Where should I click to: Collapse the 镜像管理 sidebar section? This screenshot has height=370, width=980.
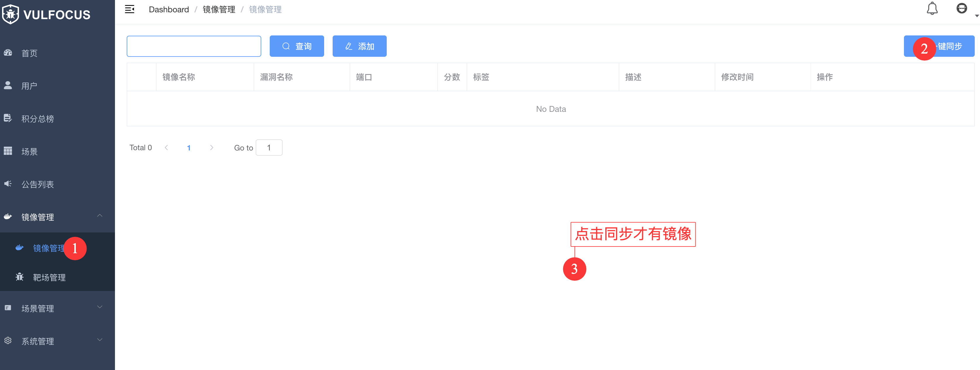(x=100, y=216)
